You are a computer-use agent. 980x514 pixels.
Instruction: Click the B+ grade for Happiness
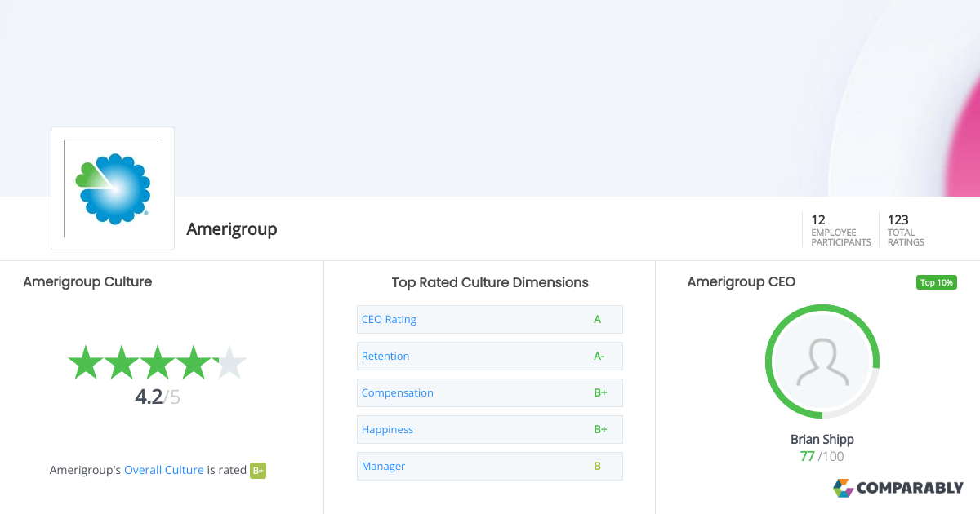click(600, 429)
